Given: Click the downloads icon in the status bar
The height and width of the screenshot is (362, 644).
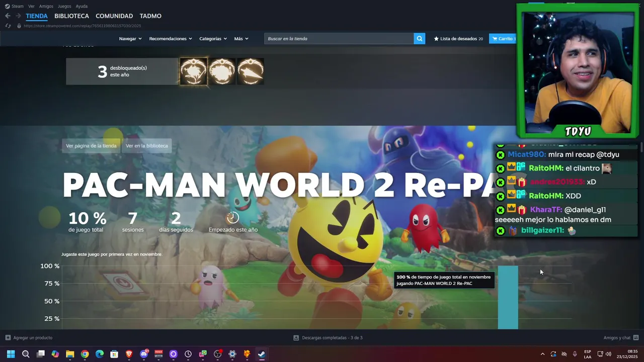Looking at the screenshot, I should point(296,338).
